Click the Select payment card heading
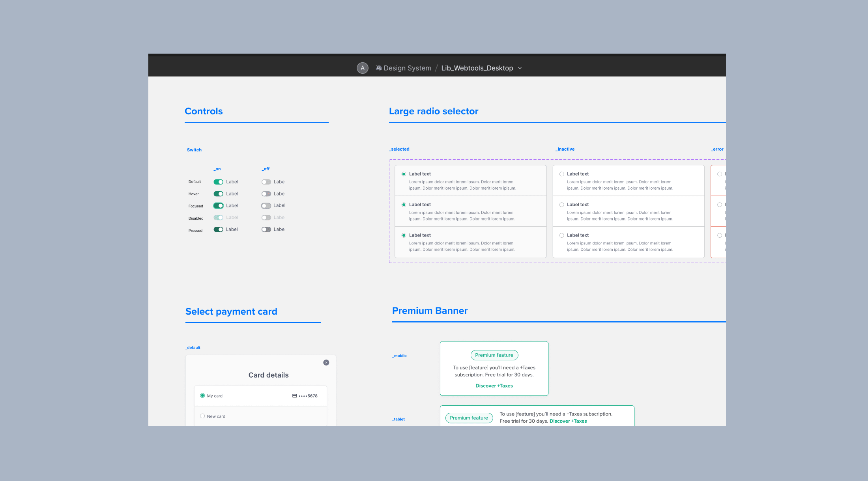 click(x=231, y=311)
